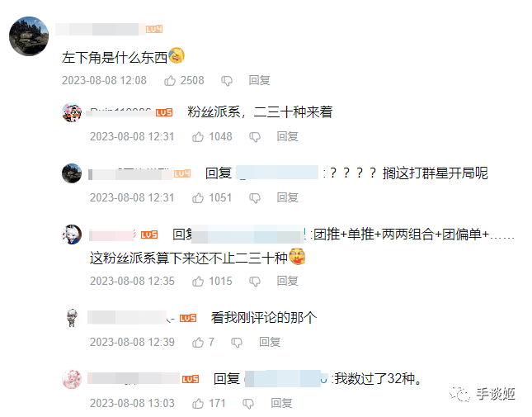Open avatar of the 12:39 commenter
This screenshot has width=532, height=417.
(x=72, y=318)
